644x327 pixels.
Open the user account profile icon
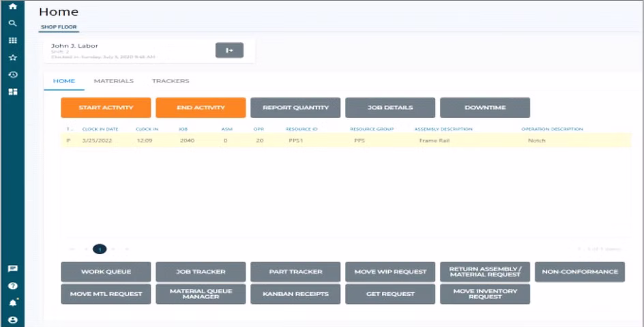pos(13,320)
